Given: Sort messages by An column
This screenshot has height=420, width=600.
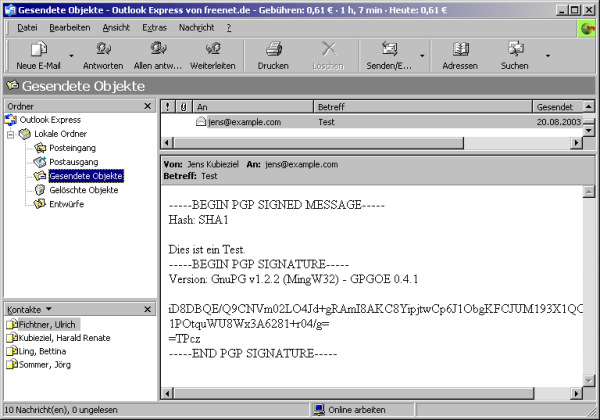Looking at the screenshot, I should pyautogui.click(x=253, y=107).
